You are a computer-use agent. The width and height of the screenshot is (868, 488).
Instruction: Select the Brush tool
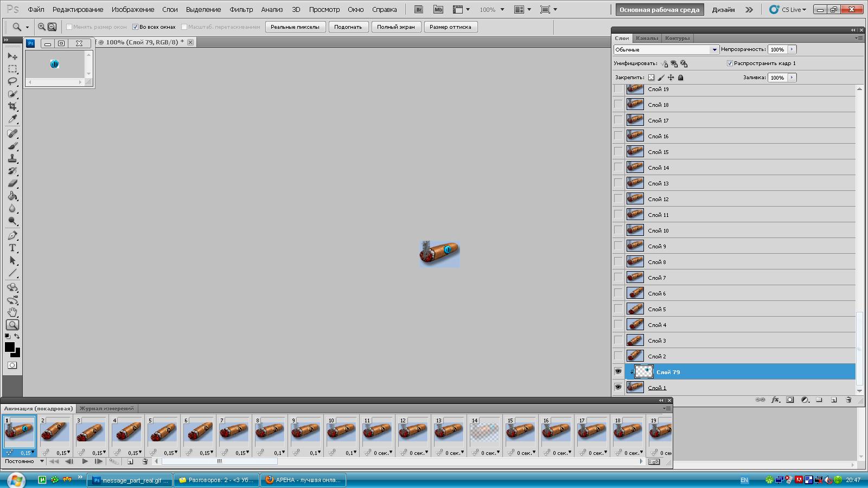[x=12, y=146]
